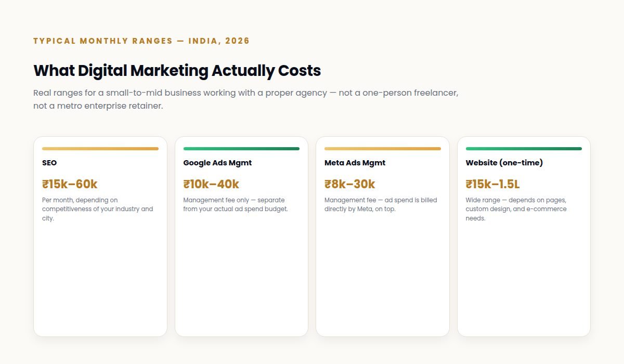This screenshot has width=624, height=364.
Task: Click the ₹8k–30k price
Action: point(349,184)
